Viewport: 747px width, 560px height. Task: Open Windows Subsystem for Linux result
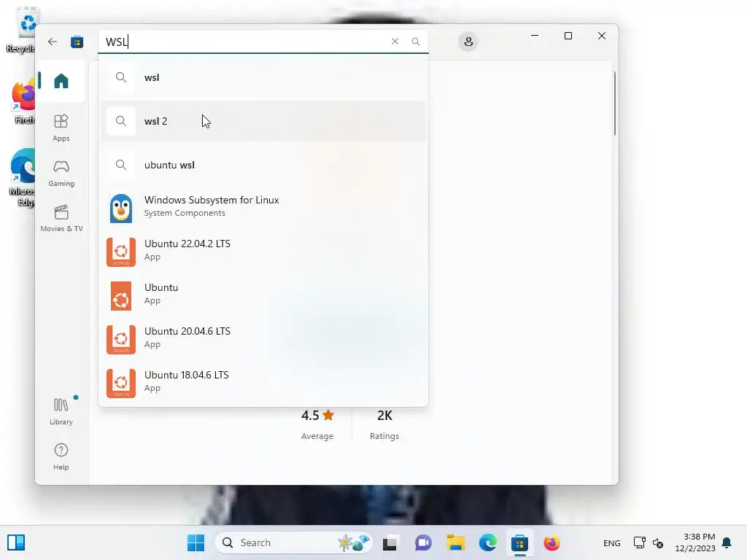pyautogui.click(x=263, y=208)
